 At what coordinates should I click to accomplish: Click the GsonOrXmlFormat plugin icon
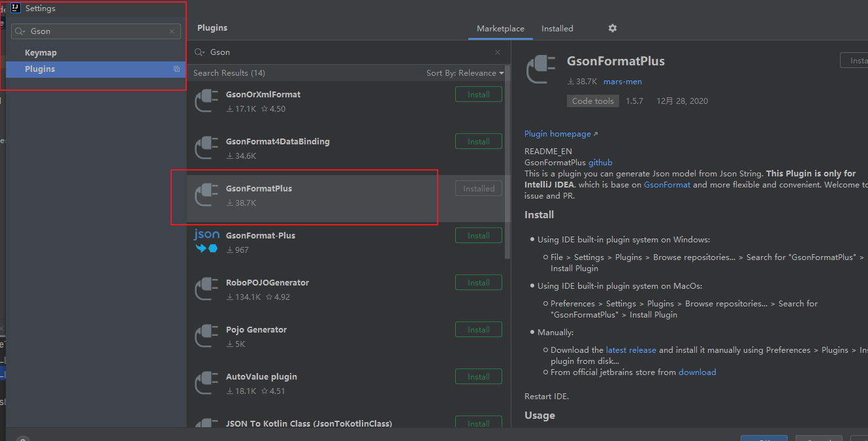[206, 101]
